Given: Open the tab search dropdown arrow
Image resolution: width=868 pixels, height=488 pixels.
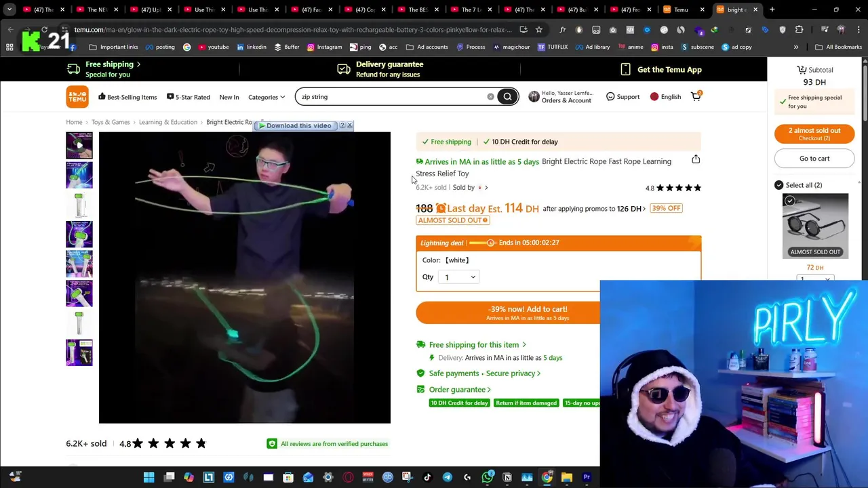Looking at the screenshot, I should (9, 9).
